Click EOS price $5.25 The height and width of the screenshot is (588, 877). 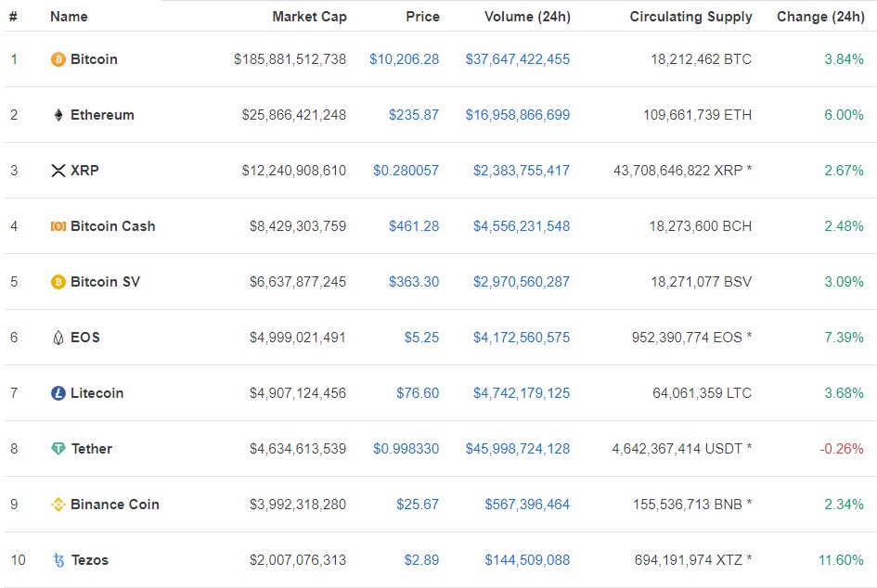(x=421, y=338)
